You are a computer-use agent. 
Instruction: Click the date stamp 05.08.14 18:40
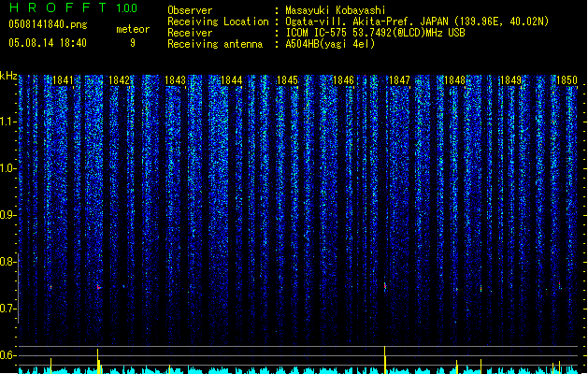[x=48, y=43]
